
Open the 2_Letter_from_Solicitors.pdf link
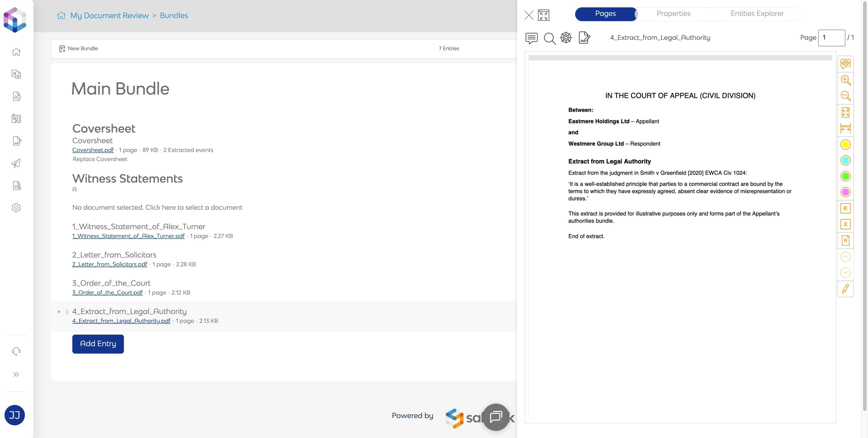[x=109, y=264]
